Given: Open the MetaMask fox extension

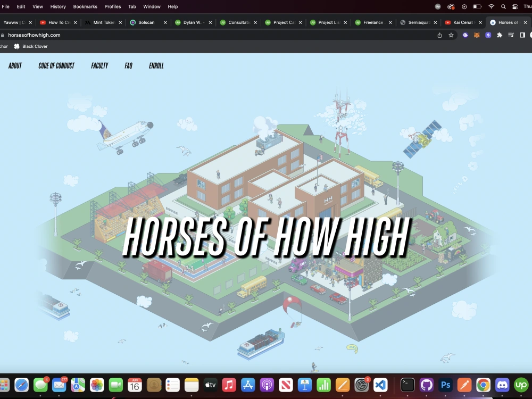Looking at the screenshot, I should coord(477,35).
